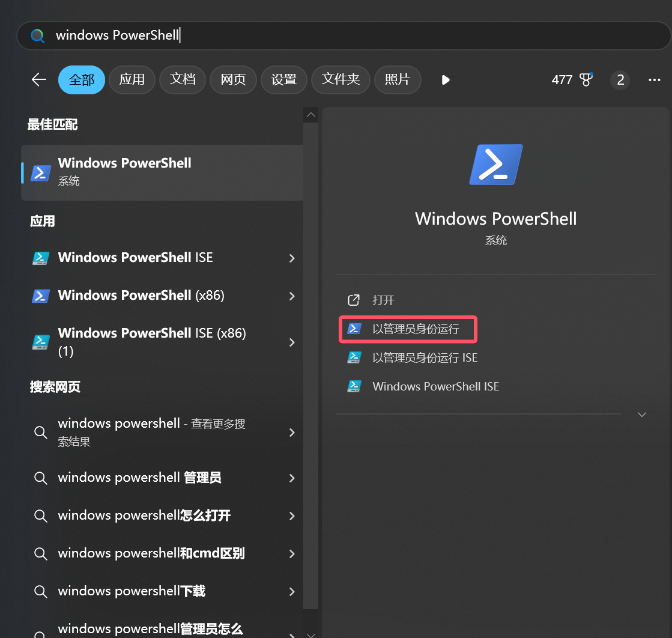Viewport: 672px width, 638px height.
Task: Expand chevron for windows powershell和cmd区别
Action: point(292,554)
